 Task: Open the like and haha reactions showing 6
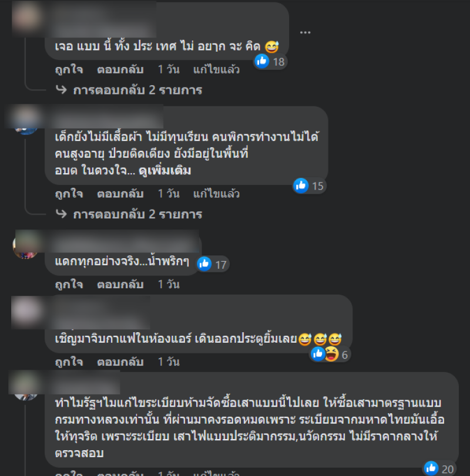point(330,355)
